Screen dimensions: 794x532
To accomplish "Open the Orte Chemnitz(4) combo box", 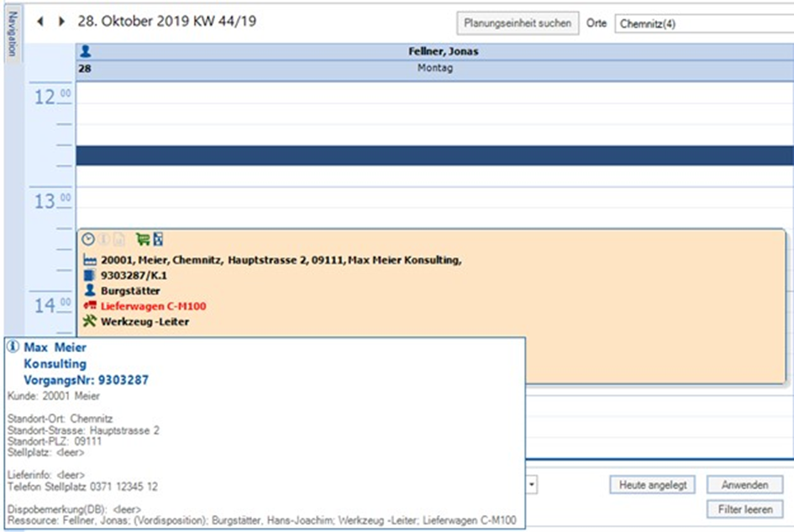I will pos(704,24).
